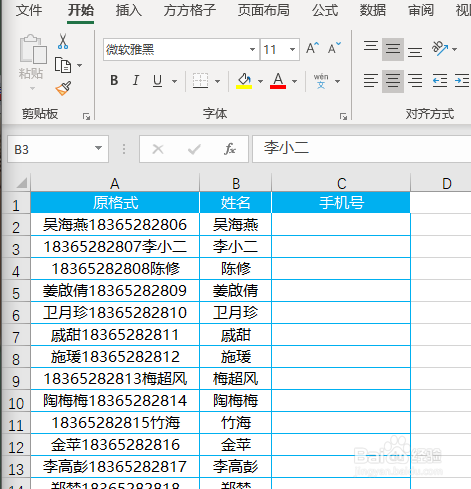This screenshot has height=489, width=471.
Task: Open the font name dropdown
Action: click(x=252, y=49)
